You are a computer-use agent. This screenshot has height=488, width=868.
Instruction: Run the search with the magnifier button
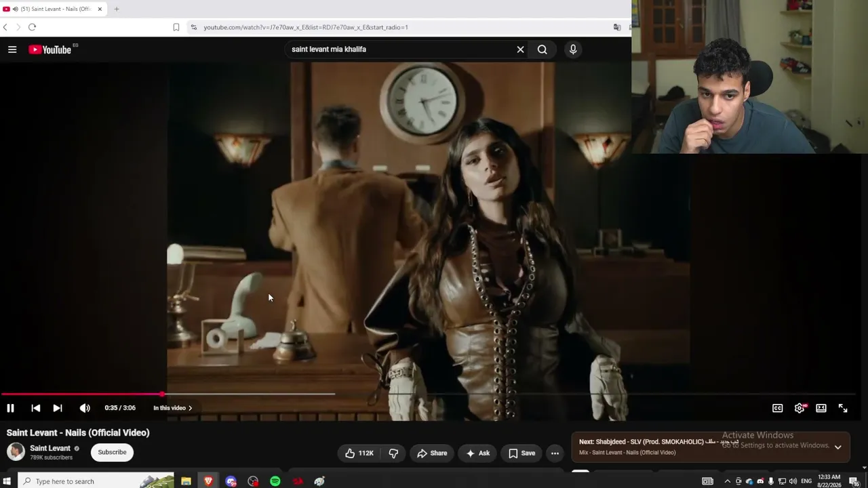tap(542, 49)
